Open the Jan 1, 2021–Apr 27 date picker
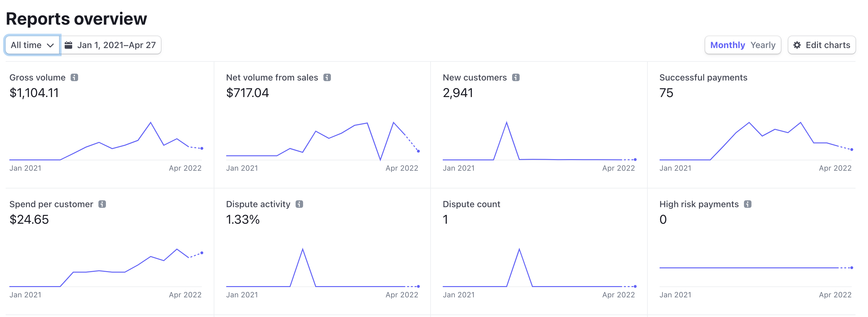868x317 pixels. tap(111, 45)
